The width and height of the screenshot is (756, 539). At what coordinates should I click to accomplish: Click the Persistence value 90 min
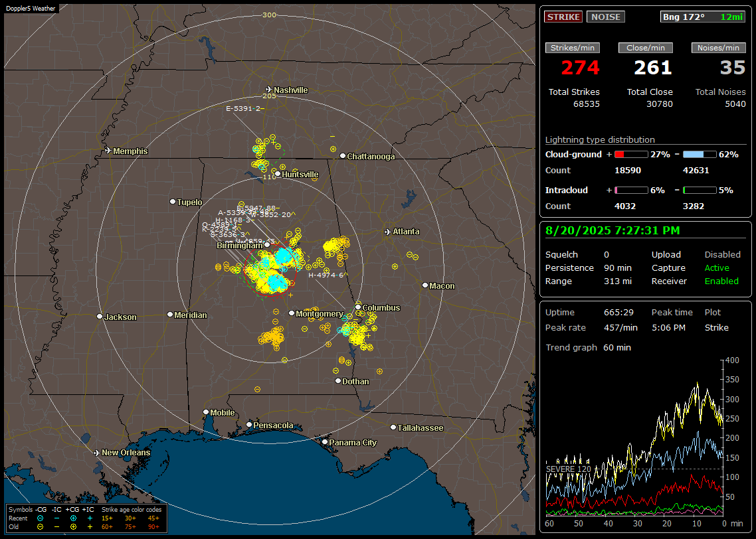(x=618, y=268)
